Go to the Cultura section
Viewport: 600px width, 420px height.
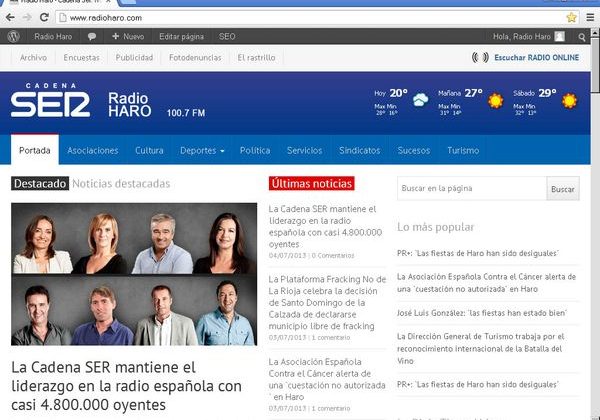tap(149, 150)
